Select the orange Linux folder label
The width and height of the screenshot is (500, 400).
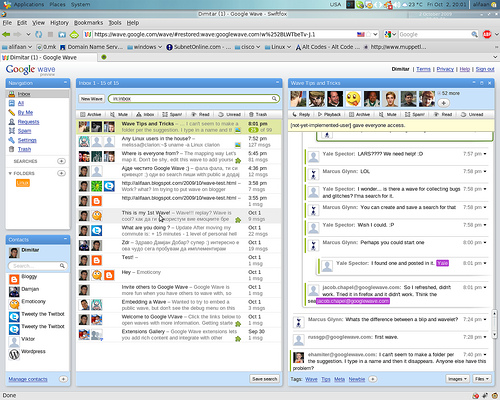tap(23, 183)
